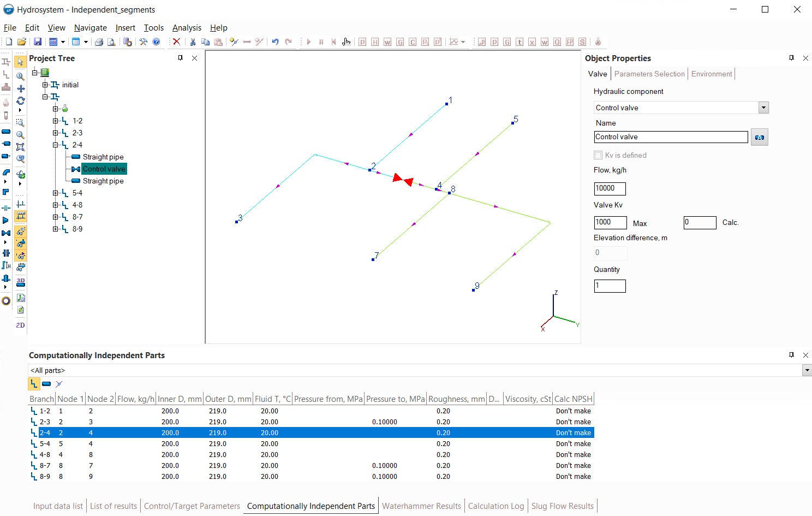Expand the 5-4 branch in Project Tree

[55, 193]
